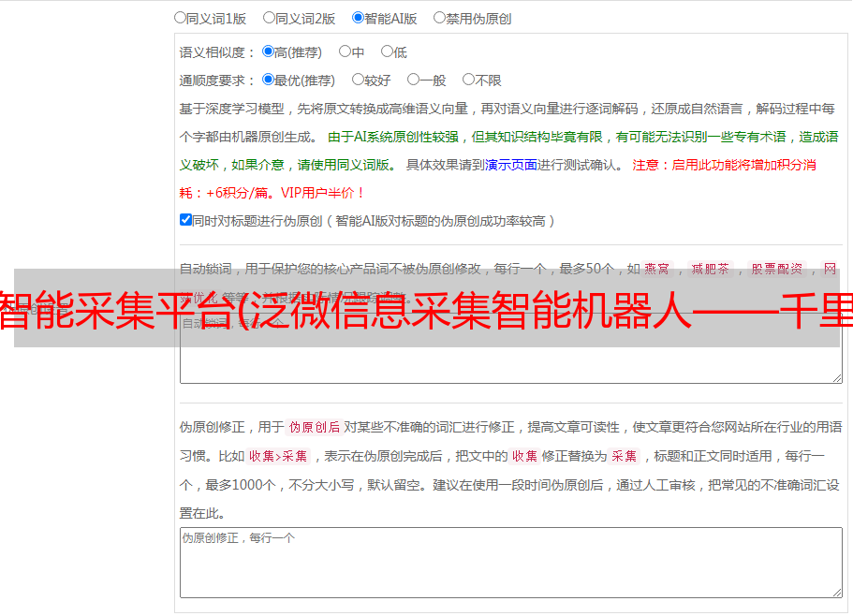This screenshot has height=616, width=853.
Task: Click the 通顺度要求： label text
Action: (217, 81)
